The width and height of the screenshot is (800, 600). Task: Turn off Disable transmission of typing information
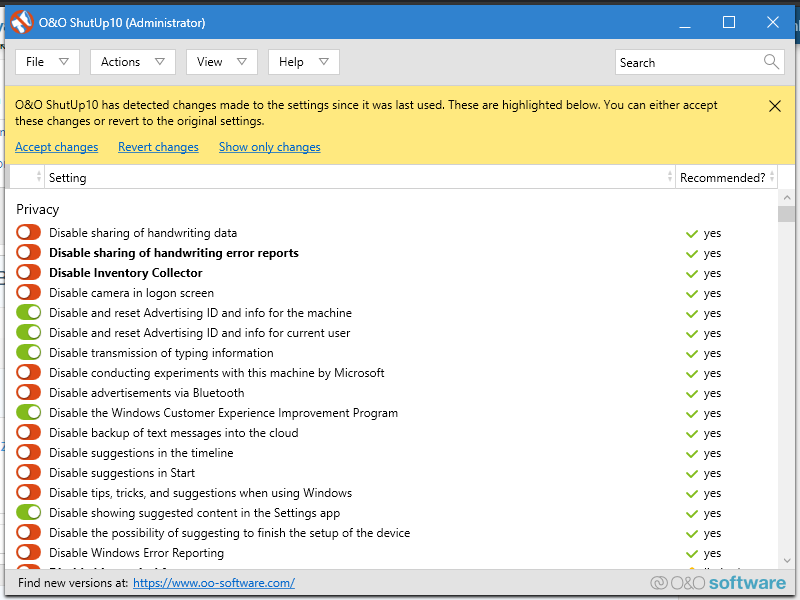pyautogui.click(x=29, y=353)
